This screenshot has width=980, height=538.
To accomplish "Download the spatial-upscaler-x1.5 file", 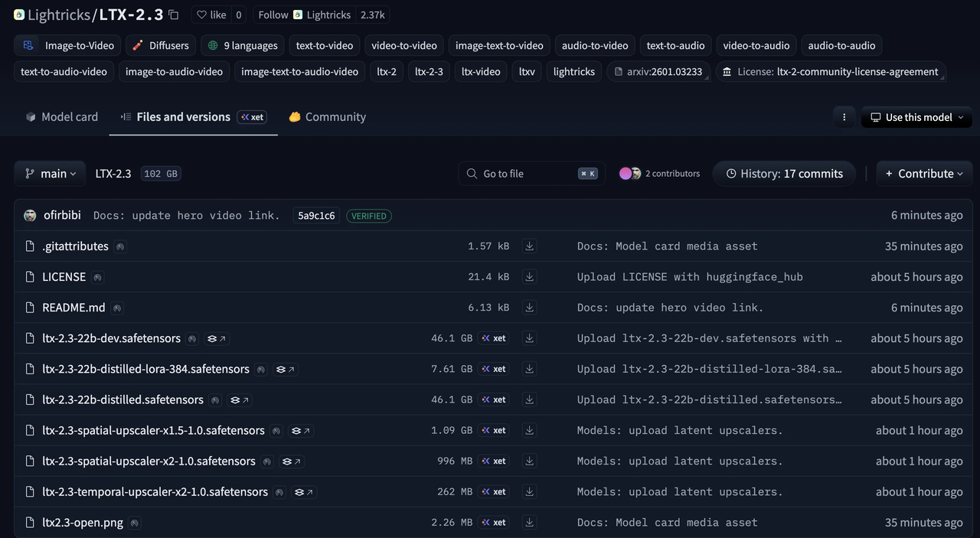I will (x=529, y=430).
